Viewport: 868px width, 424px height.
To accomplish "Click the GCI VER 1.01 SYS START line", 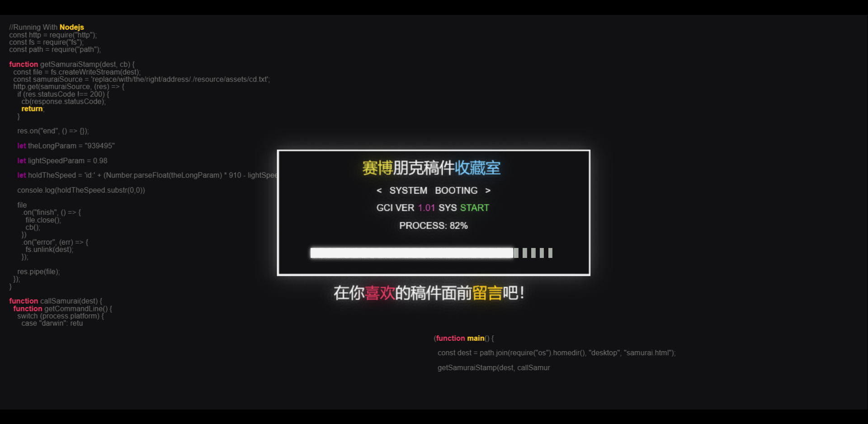I will point(433,208).
